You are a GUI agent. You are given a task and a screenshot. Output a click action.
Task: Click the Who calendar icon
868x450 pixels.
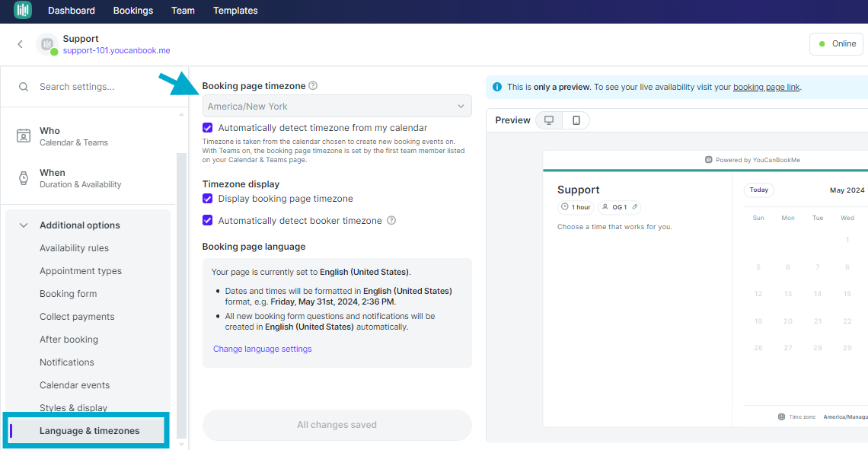tap(24, 136)
